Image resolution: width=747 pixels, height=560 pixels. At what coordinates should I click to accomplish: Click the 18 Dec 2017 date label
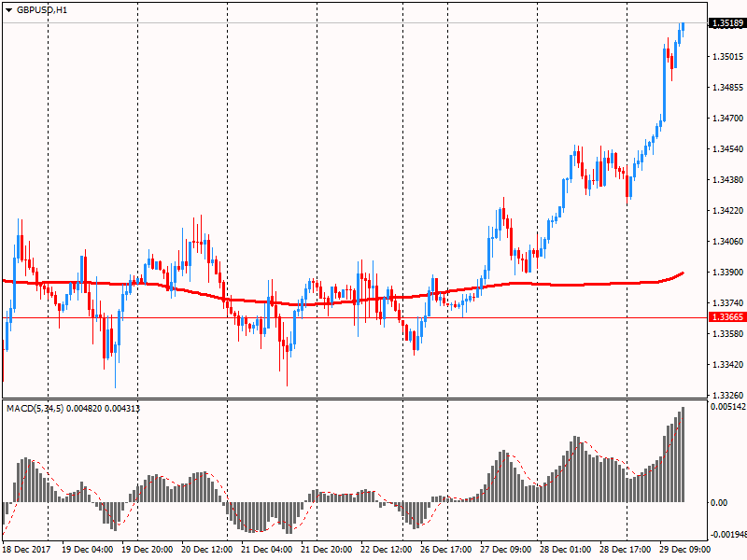pyautogui.click(x=26, y=551)
